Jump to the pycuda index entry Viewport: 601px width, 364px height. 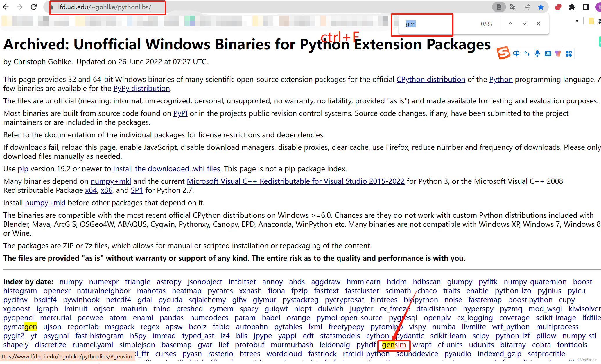pos(170,300)
